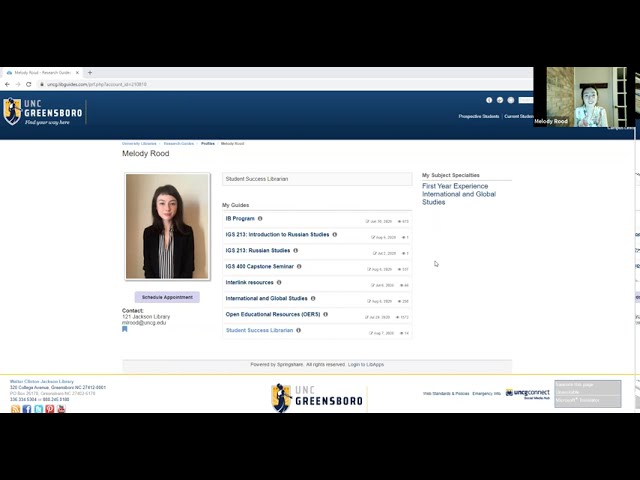Go forward in browser history
The width and height of the screenshot is (640, 480).
[18, 84]
